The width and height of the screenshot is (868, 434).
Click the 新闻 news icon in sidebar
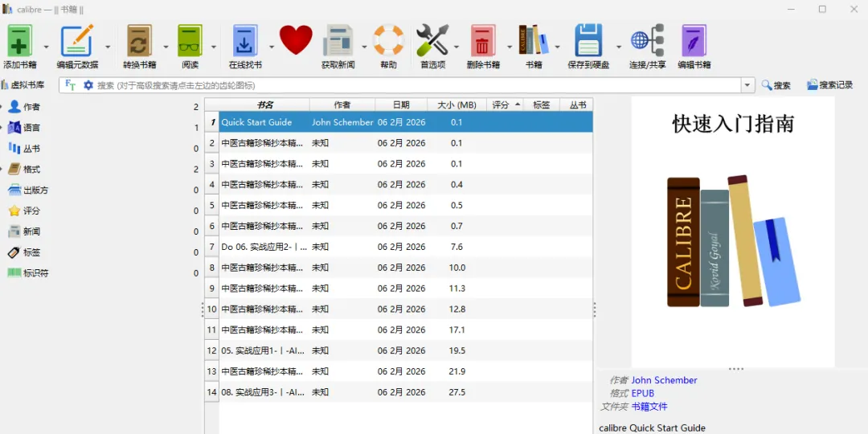coord(14,231)
